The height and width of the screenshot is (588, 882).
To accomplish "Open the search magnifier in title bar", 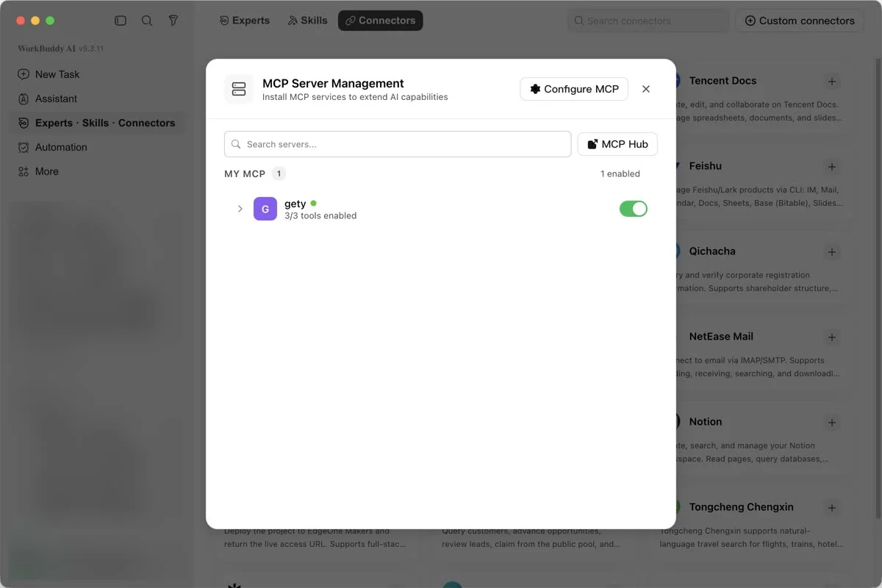I will (147, 21).
